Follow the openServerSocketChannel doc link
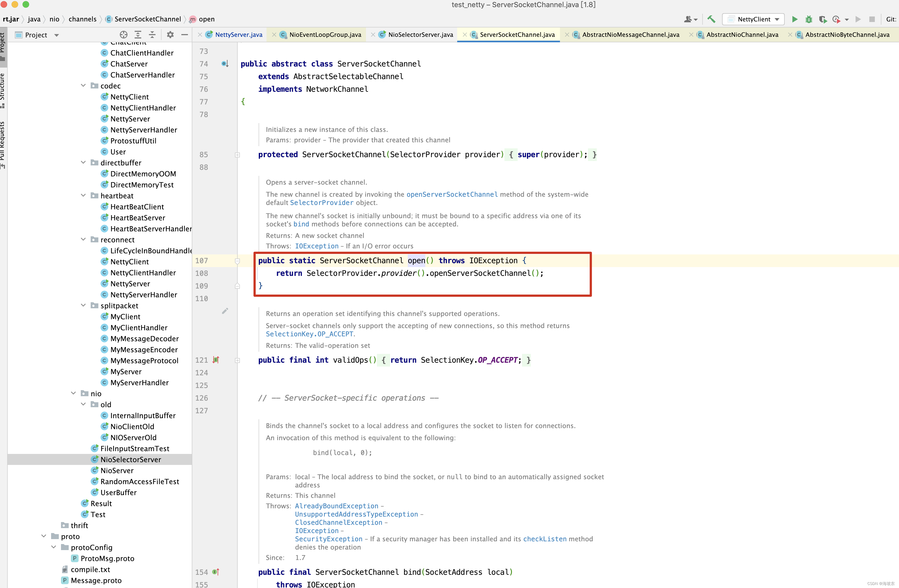The width and height of the screenshot is (899, 588). coord(452,195)
